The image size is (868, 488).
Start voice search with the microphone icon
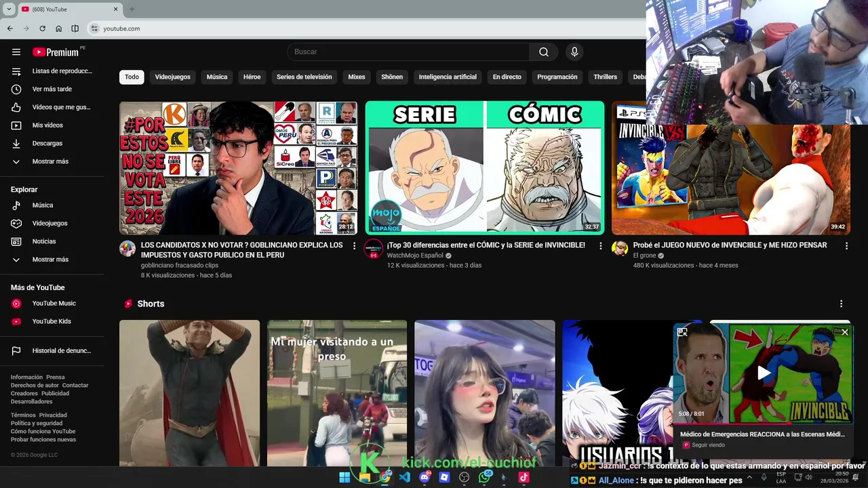click(x=574, y=52)
